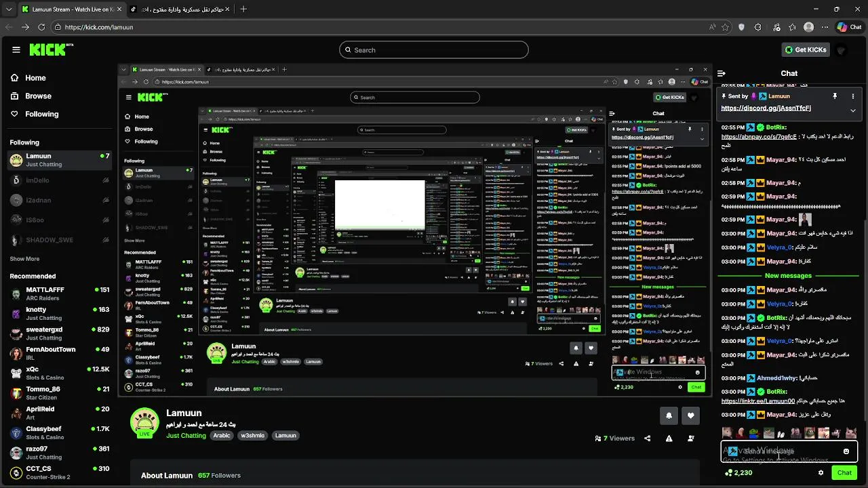This screenshot has width=868, height=488.
Task: Report the stream with warning icon
Action: 669,439
